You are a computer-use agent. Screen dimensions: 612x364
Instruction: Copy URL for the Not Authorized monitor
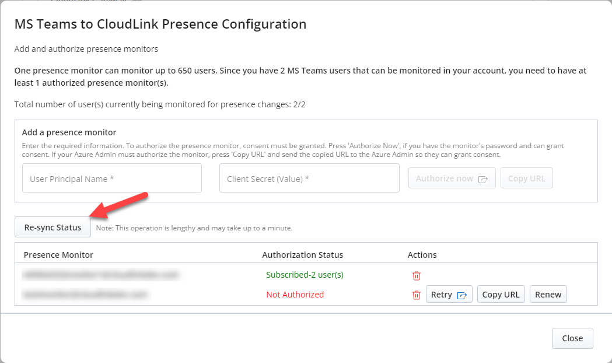pyautogui.click(x=501, y=295)
